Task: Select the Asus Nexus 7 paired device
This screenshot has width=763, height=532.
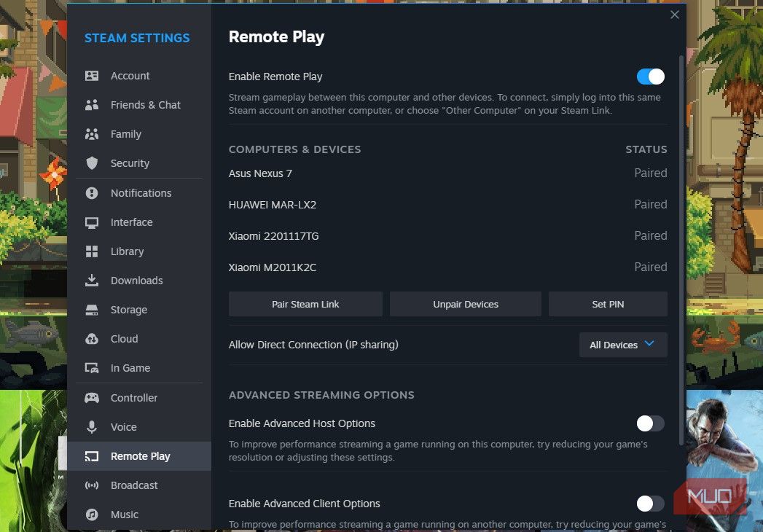Action: [x=260, y=173]
